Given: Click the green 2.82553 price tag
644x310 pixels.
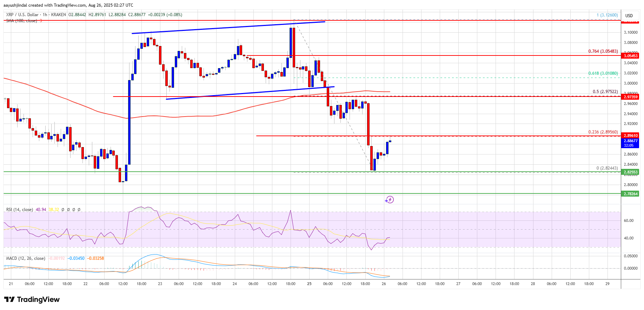Looking at the screenshot, I should pos(630,172).
